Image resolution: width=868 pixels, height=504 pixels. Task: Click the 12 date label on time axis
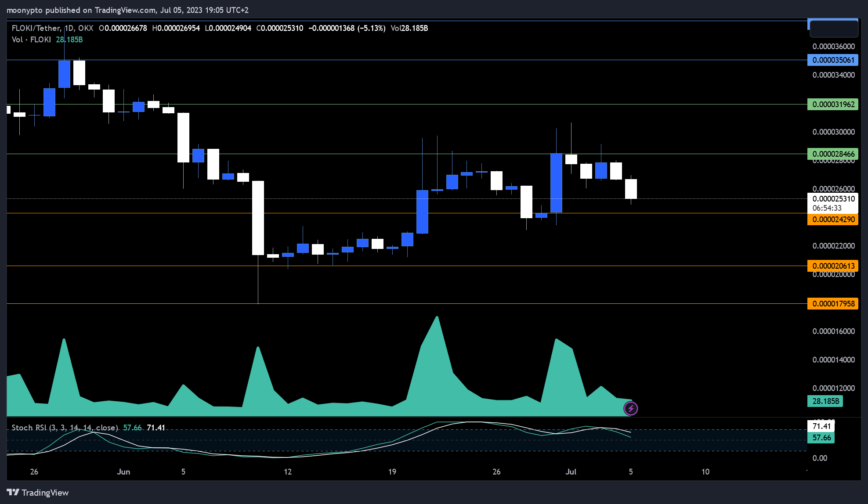coord(288,472)
